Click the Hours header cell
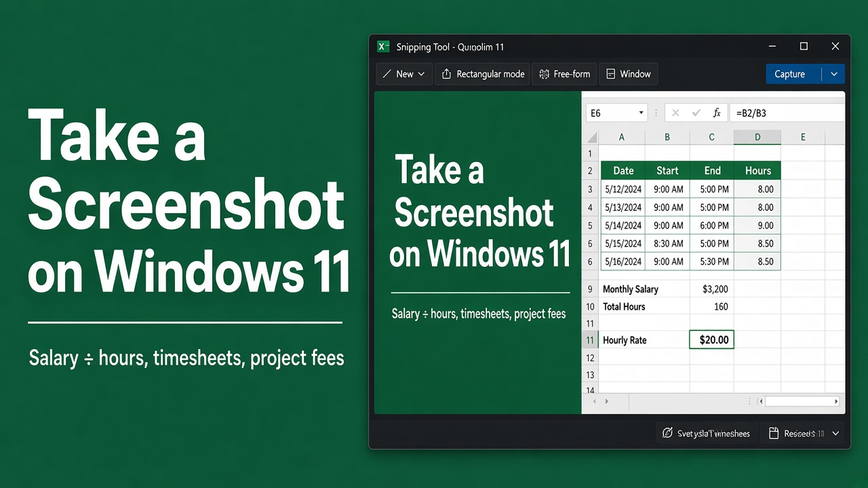This screenshot has width=868, height=488. tap(757, 171)
